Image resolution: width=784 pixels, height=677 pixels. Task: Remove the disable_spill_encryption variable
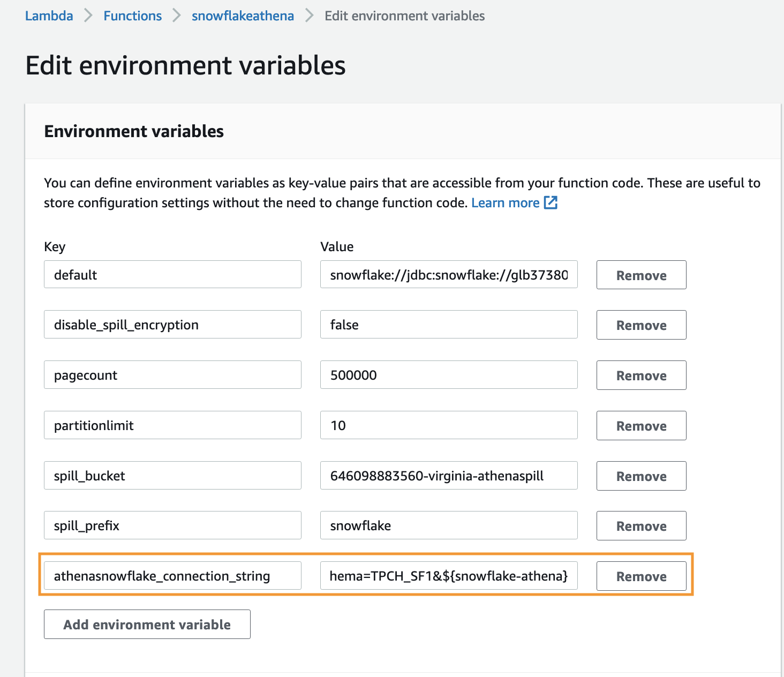[x=641, y=325]
